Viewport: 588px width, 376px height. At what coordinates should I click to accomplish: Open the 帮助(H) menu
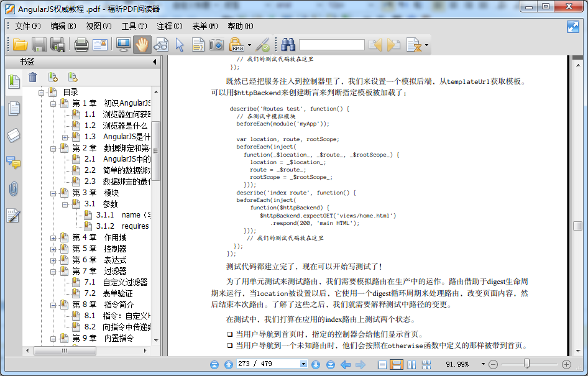[241, 26]
